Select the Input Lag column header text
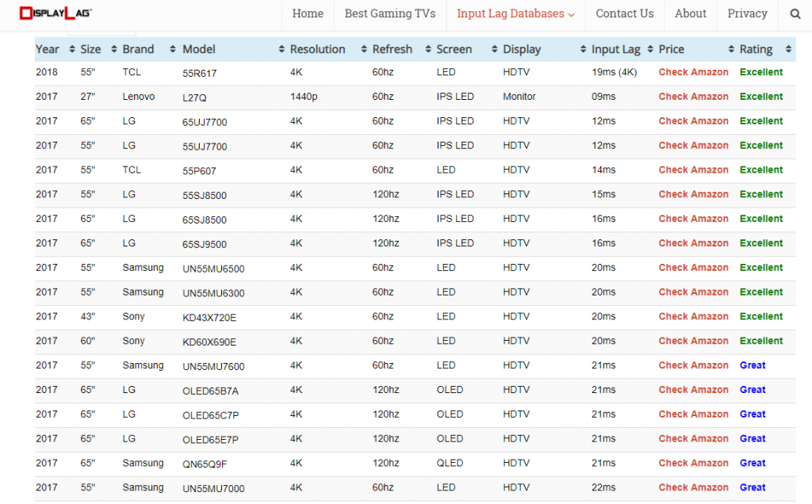The width and height of the screenshot is (812, 504). [x=615, y=50]
